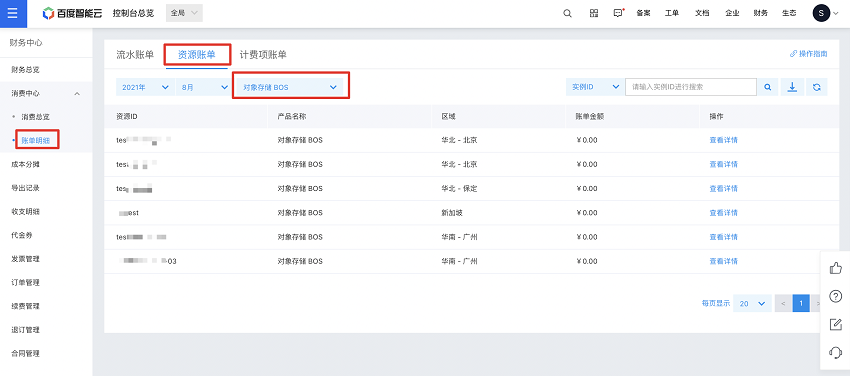This screenshot has width=850, height=376.
Task: Click the instance ID search input field
Action: tap(691, 87)
